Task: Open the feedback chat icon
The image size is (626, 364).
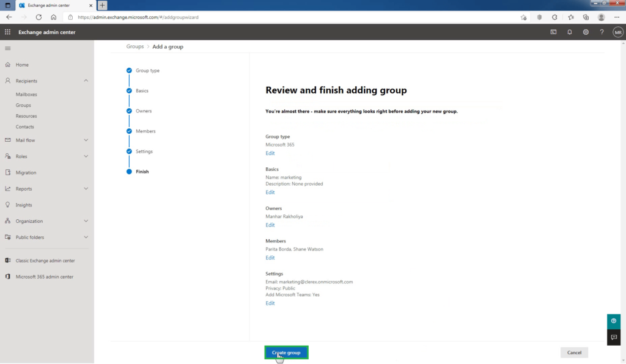Action: [x=614, y=337]
